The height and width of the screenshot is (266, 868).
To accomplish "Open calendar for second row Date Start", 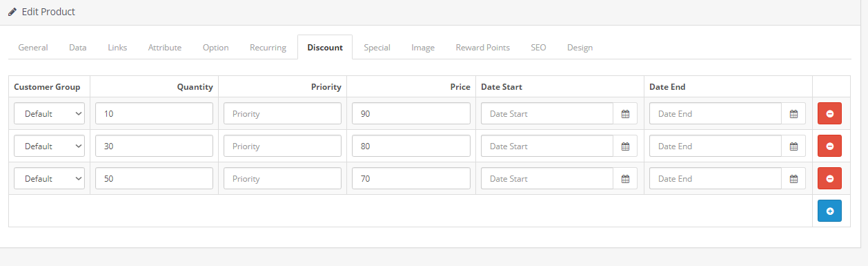I will [625, 146].
